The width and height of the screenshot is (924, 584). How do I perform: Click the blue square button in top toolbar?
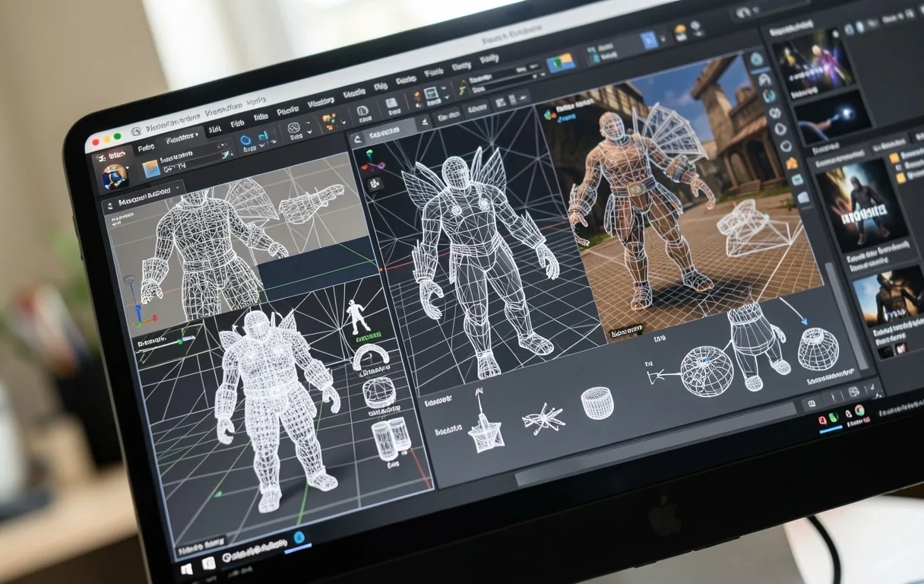pos(650,40)
